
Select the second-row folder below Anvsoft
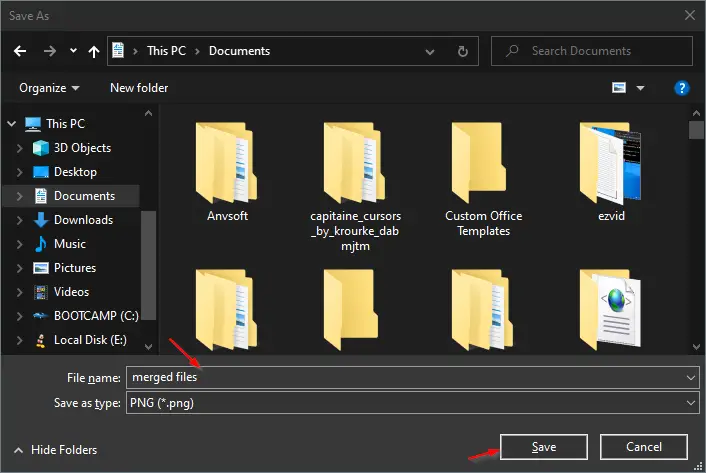[x=227, y=310]
